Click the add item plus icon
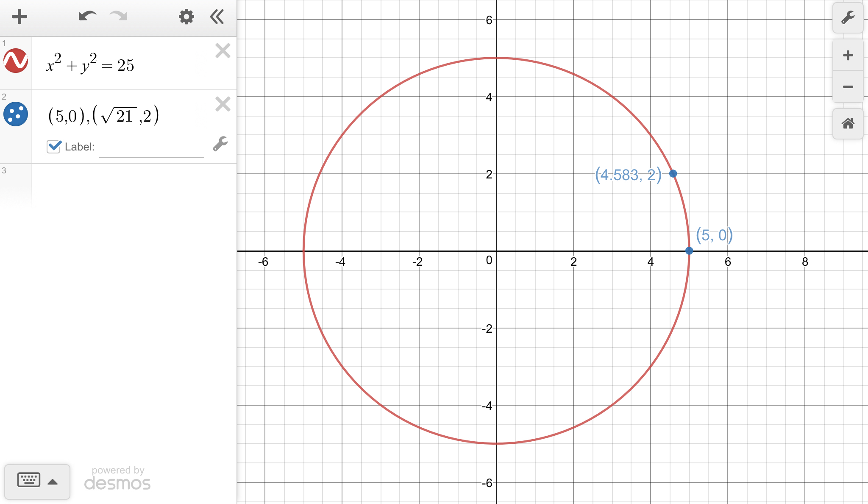The width and height of the screenshot is (868, 504). click(19, 17)
